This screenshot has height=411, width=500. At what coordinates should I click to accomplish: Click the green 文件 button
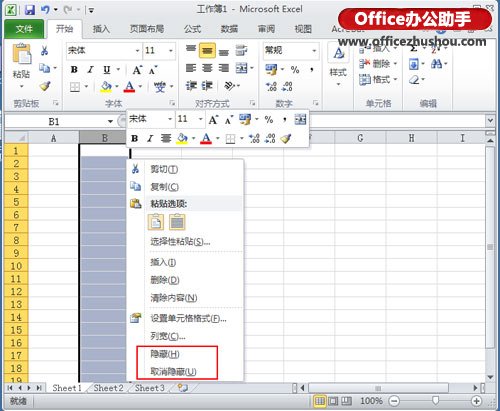coord(24,29)
